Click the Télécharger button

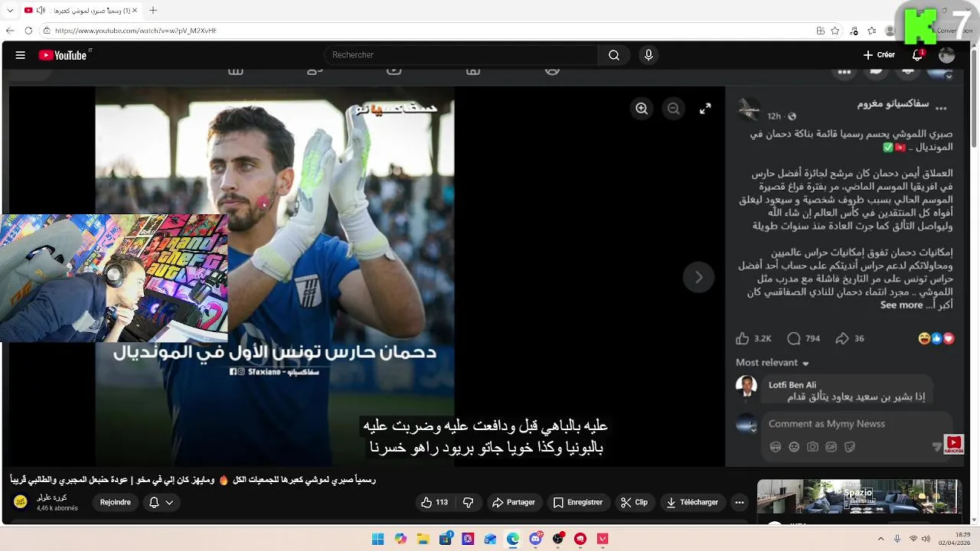[692, 502]
